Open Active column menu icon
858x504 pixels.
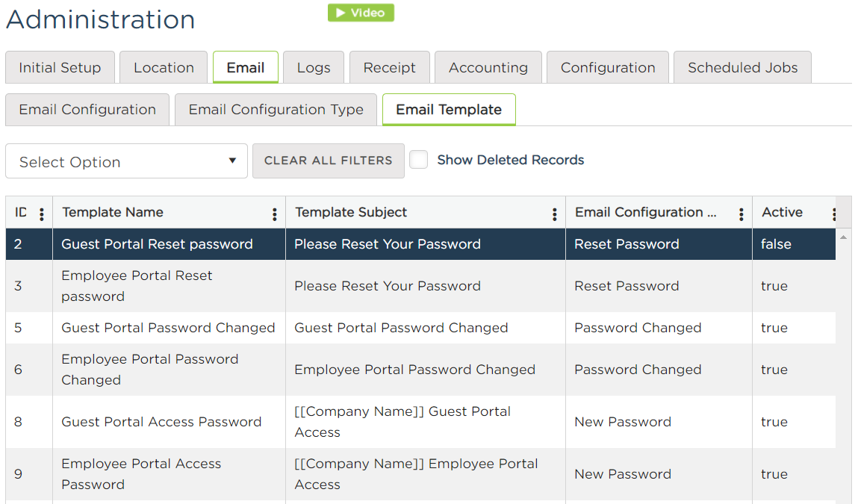833,214
